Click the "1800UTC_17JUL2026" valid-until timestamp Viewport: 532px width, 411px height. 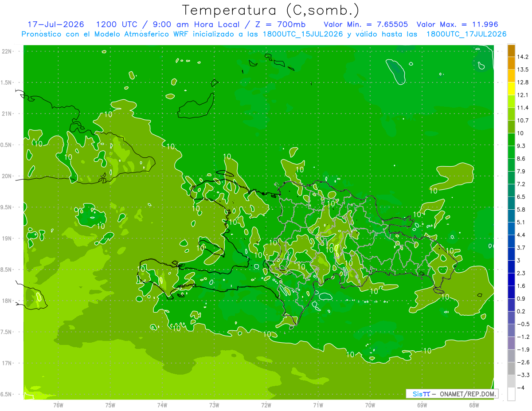466,34
